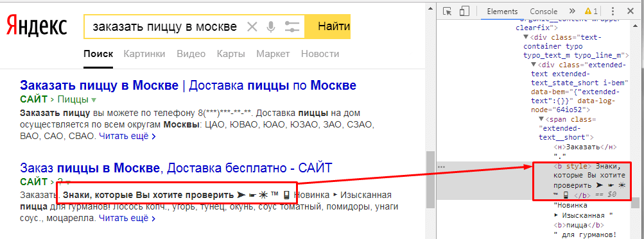
Task: Start voice search with the microphone icon
Action: point(271,27)
